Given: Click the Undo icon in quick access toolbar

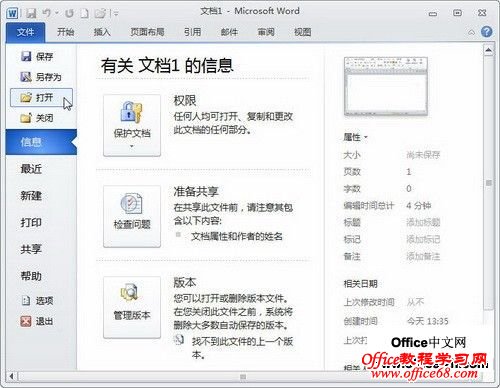Looking at the screenshot, I should tap(47, 13).
